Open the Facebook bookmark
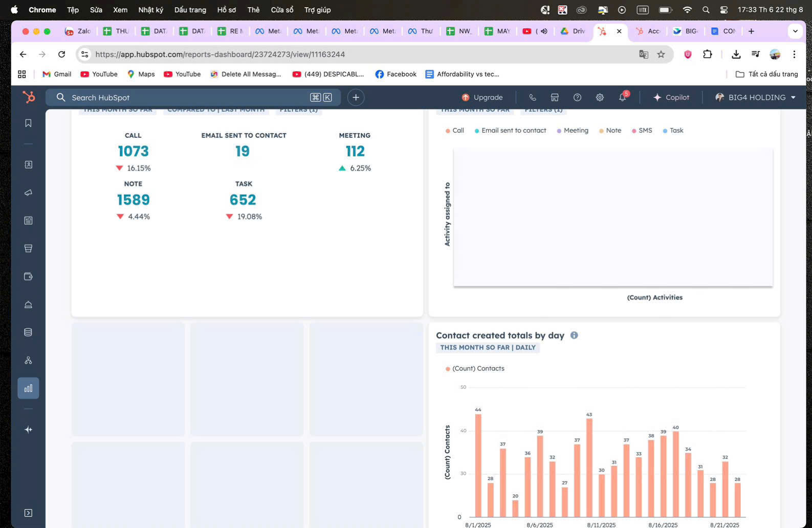The height and width of the screenshot is (528, 812). 396,74
